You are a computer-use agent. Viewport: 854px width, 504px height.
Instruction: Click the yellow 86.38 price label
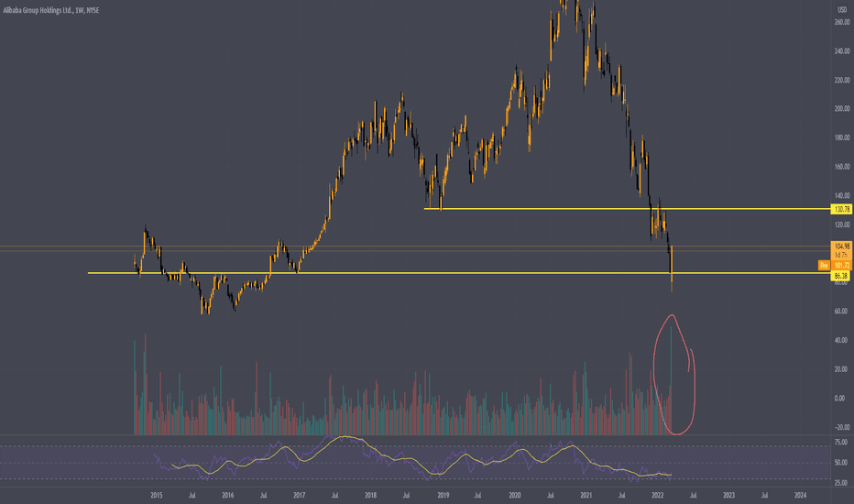coord(841,276)
